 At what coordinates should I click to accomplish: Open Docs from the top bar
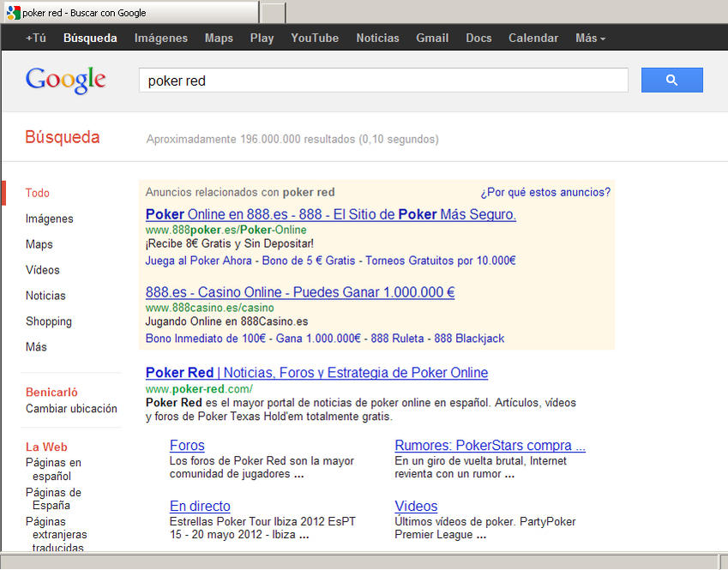[478, 38]
